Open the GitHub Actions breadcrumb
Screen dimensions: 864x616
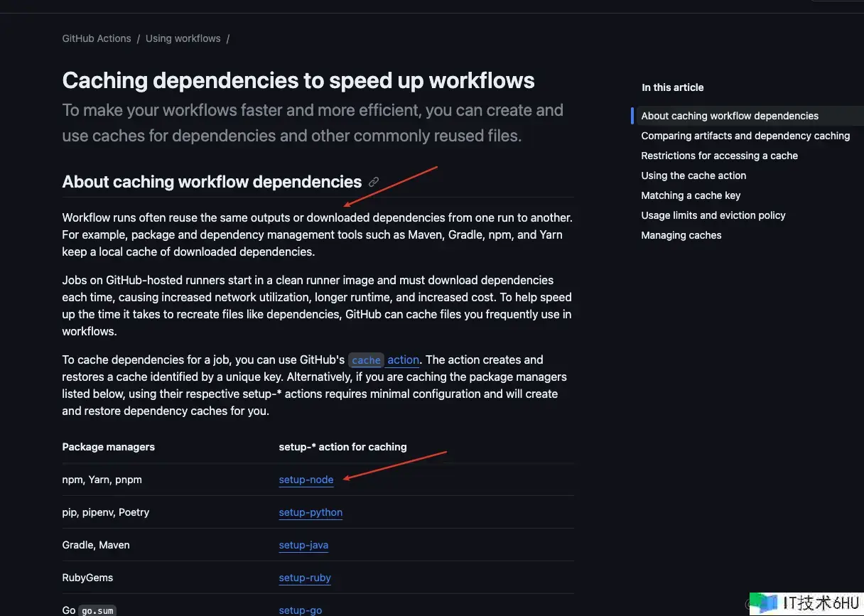pyautogui.click(x=97, y=38)
